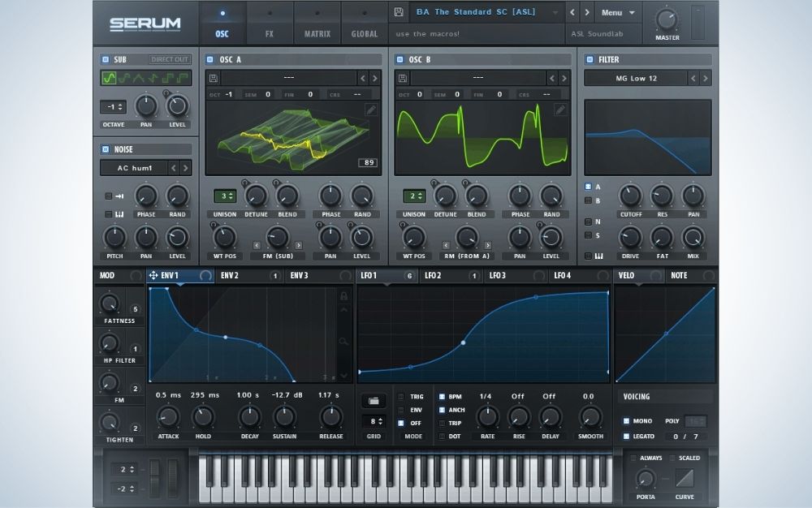Image resolution: width=812 pixels, height=508 pixels.
Task: Open the Osc A wavetable editor pencil icon
Action: (x=371, y=109)
